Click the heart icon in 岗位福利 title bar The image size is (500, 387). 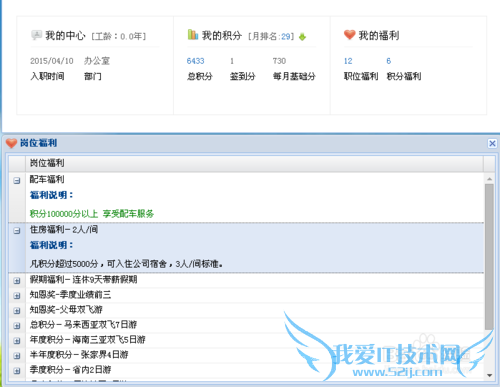[11, 143]
